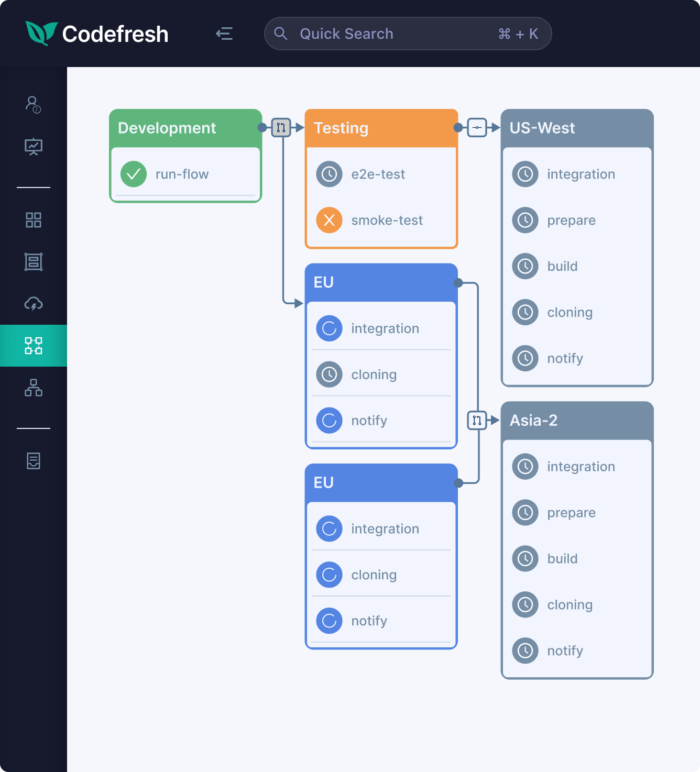Click the ⌘ + K shortcut hint
The image size is (700, 772).
518,34
